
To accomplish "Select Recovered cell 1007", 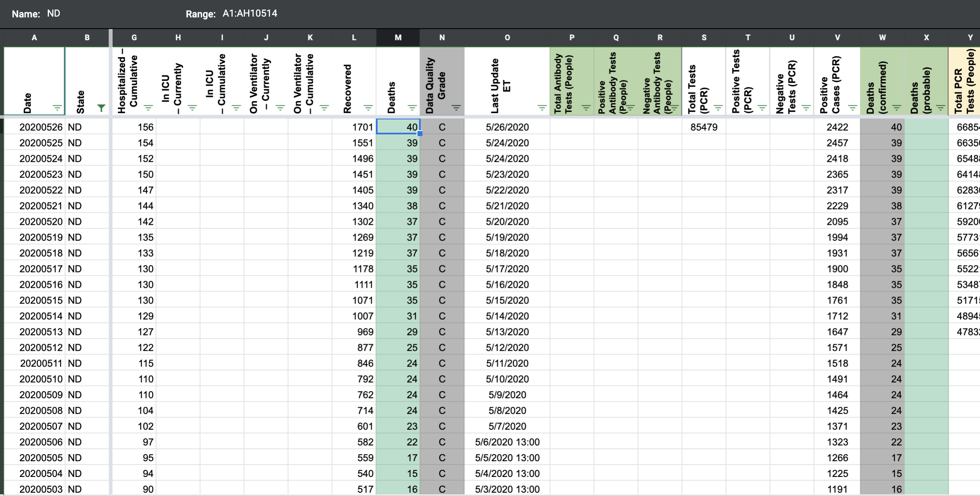I will coord(354,316).
